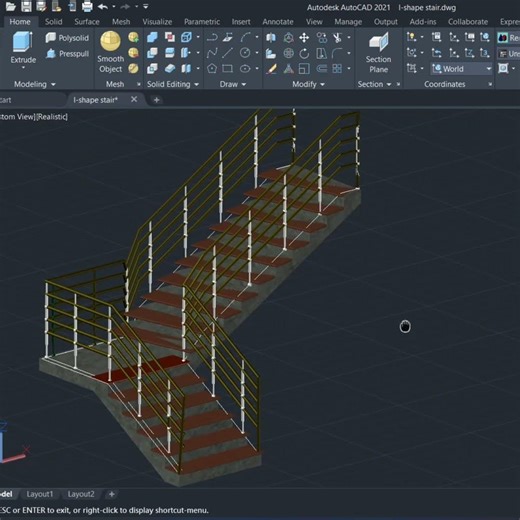Open the Parametric ribbon tab
520x520 pixels.
(x=202, y=22)
